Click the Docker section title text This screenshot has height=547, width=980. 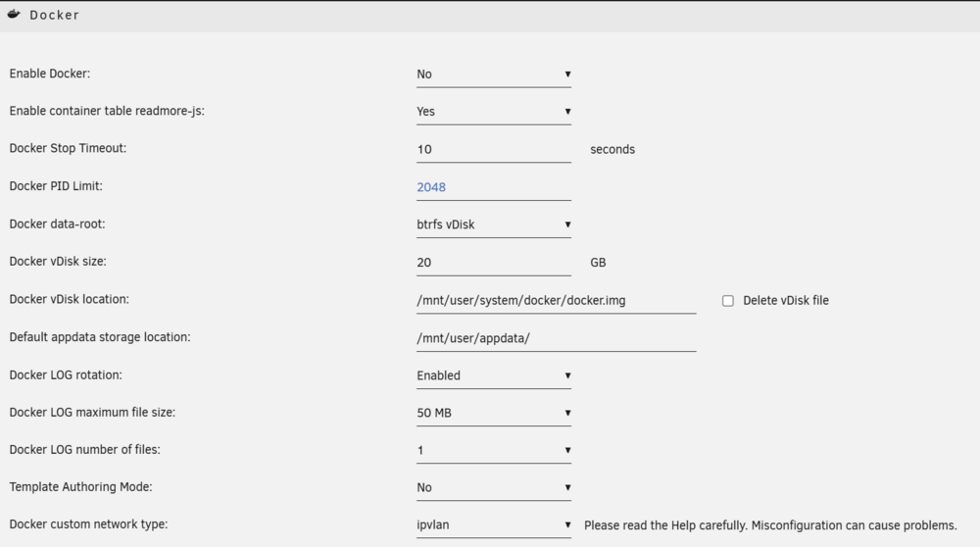coord(54,15)
